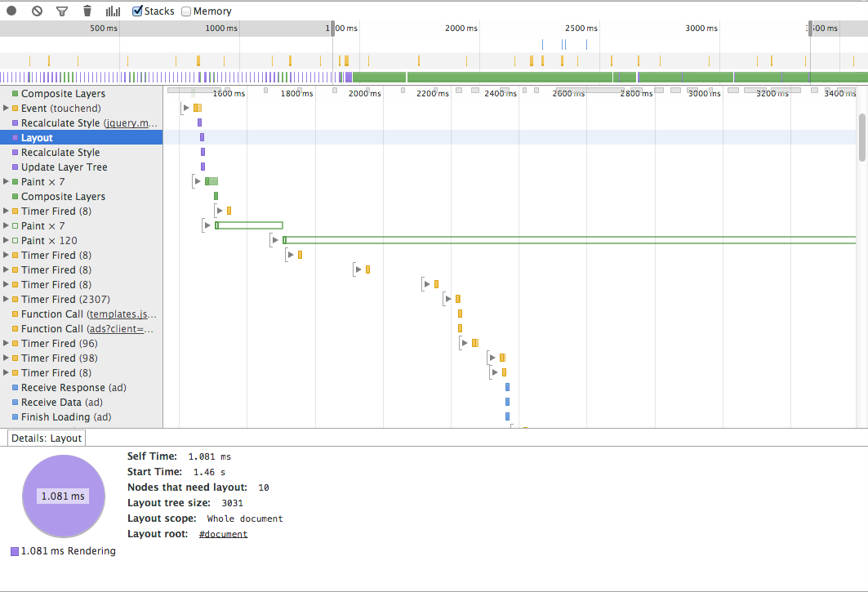Viewport: 868px width, 592px height.
Task: Select the Finish Loading (ad) record
Action: click(x=66, y=417)
